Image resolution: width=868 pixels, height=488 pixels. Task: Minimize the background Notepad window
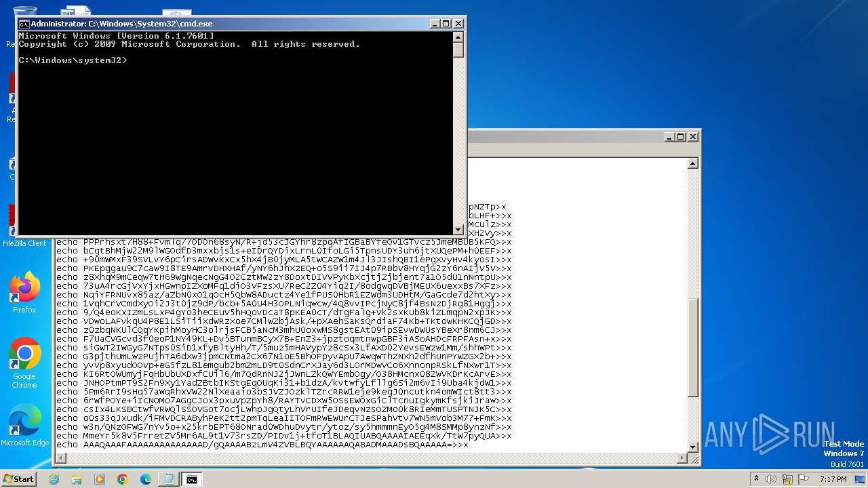coord(669,137)
